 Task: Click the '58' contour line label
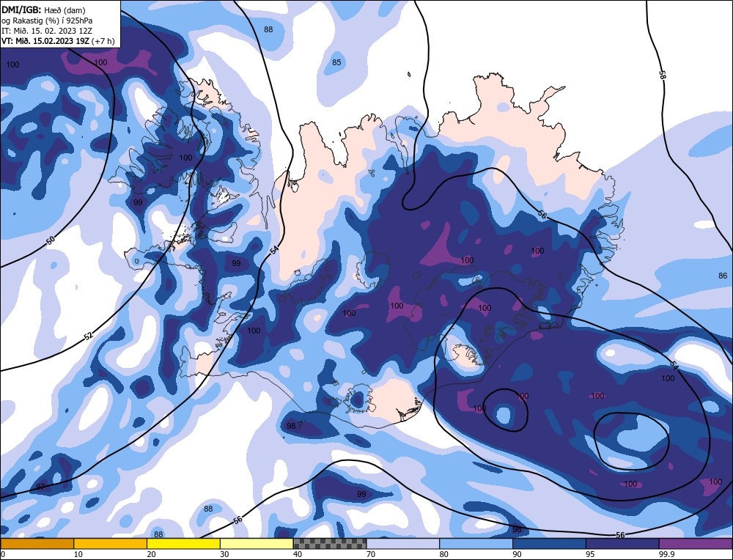662,75
